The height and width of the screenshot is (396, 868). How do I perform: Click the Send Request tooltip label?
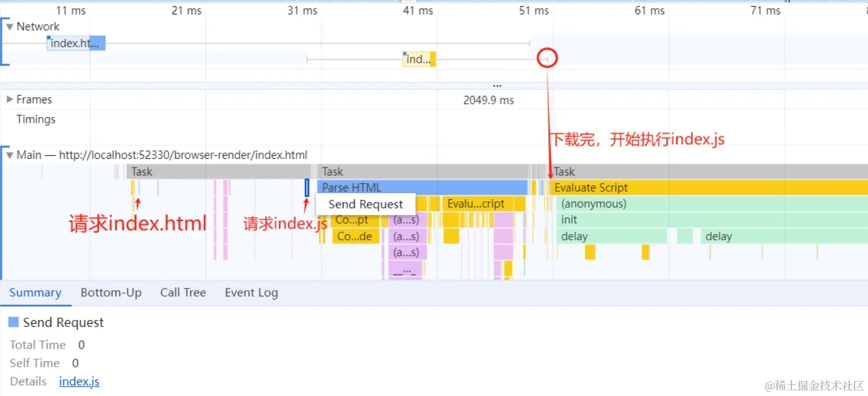pyautogui.click(x=366, y=204)
